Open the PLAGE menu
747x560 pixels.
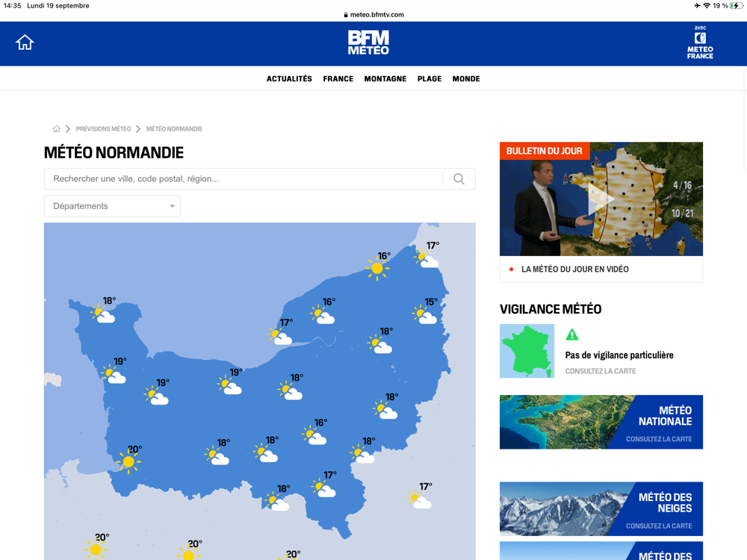pos(430,79)
